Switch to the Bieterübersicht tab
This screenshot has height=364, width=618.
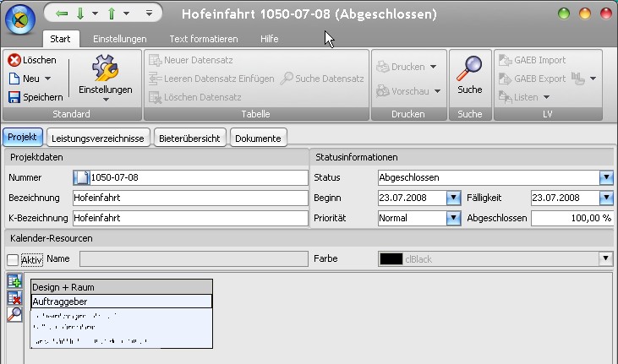pyautogui.click(x=189, y=138)
